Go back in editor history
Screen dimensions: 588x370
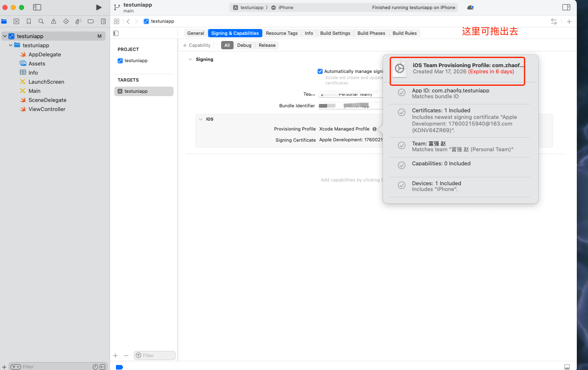[128, 21]
